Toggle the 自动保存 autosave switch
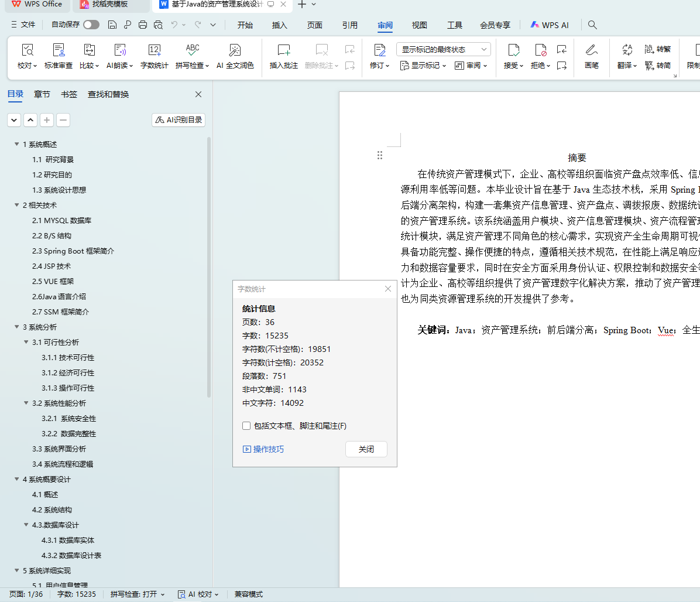 pos(91,25)
